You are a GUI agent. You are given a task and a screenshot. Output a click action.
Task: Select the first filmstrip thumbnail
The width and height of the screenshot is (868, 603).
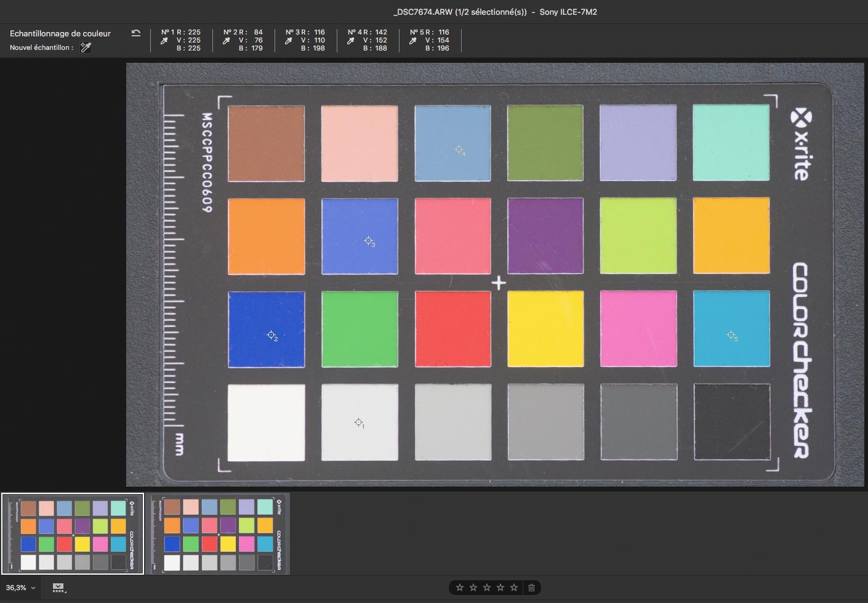73,534
